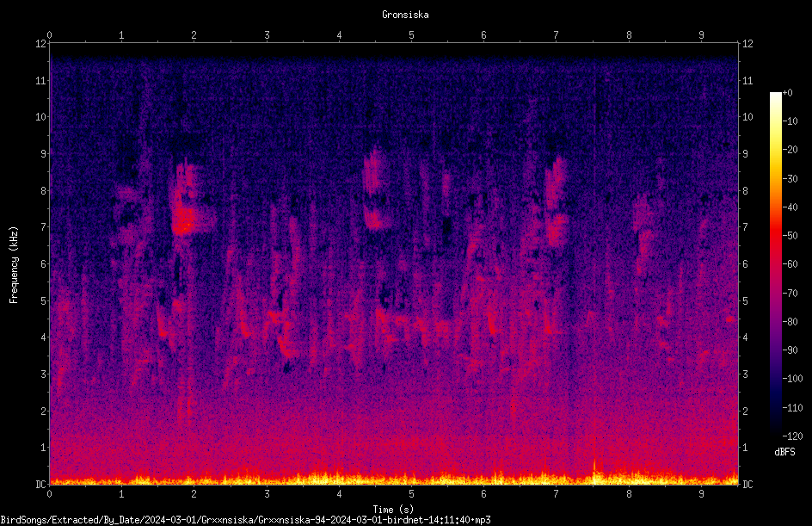Click the Frequency (kHz) axis label
812x526 pixels.
coord(14,264)
